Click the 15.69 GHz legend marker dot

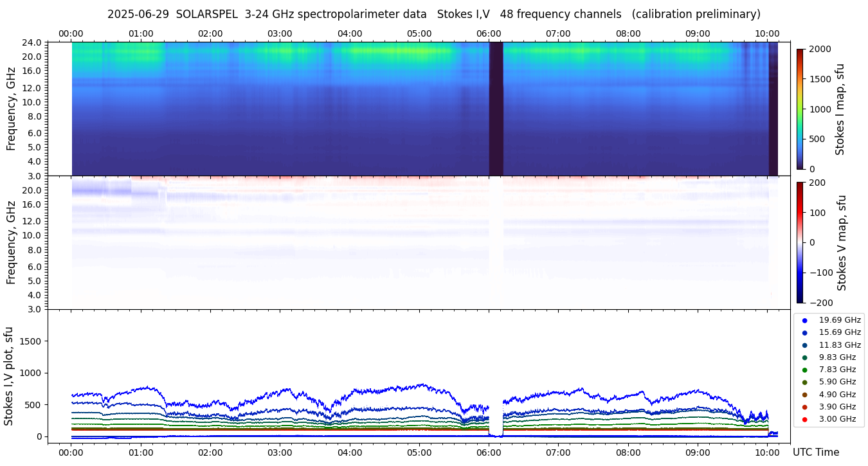pyautogui.click(x=804, y=333)
